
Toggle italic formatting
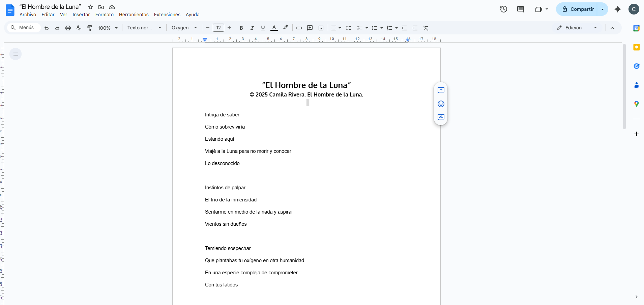(252, 28)
